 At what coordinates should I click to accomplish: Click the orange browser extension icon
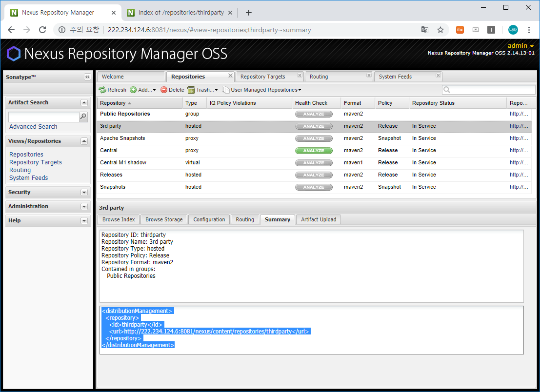[460, 30]
